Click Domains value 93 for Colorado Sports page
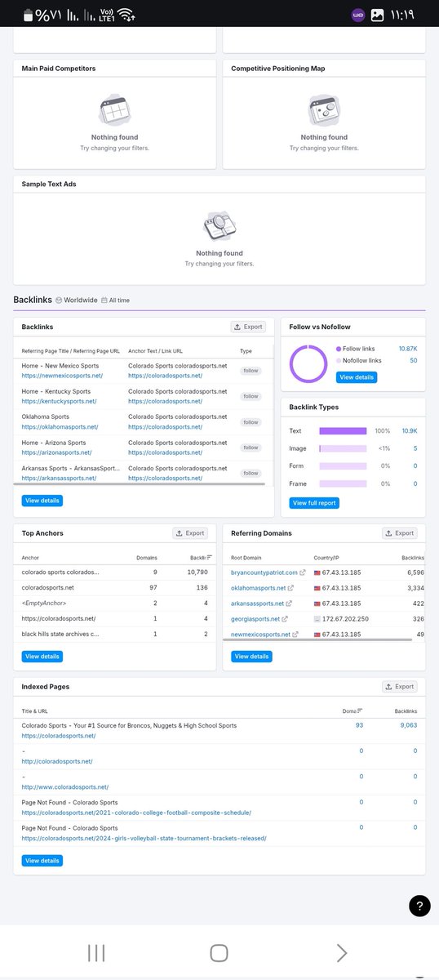The width and height of the screenshot is (439, 980). pos(360,725)
